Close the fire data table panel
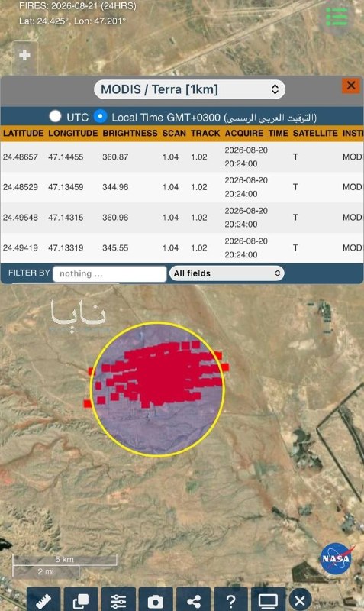The image size is (364, 611). point(351,86)
